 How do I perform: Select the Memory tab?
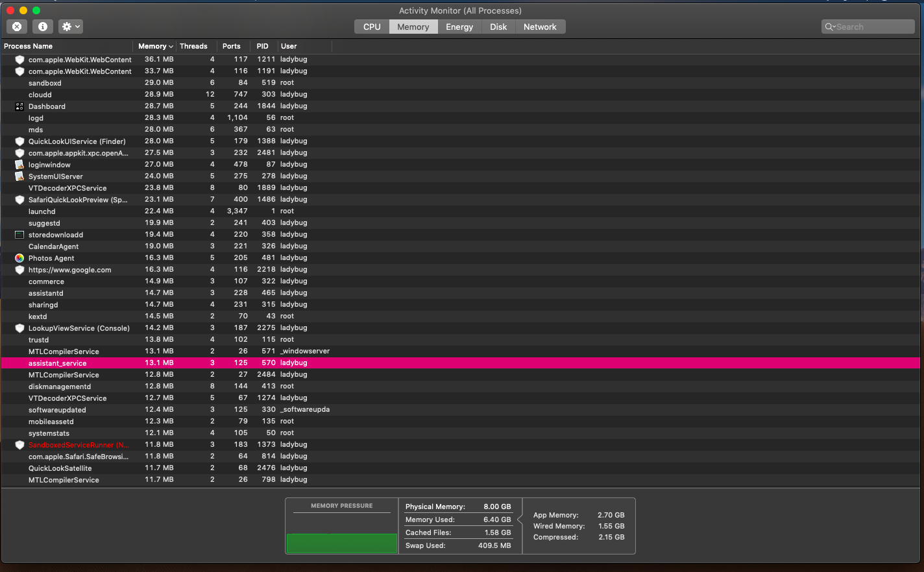(413, 27)
